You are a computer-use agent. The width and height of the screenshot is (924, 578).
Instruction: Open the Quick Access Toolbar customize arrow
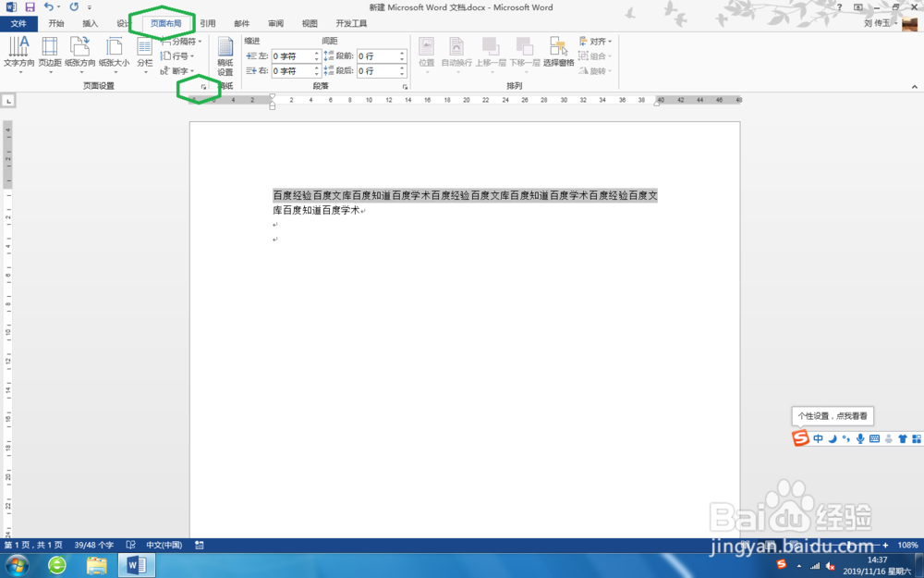pos(90,7)
